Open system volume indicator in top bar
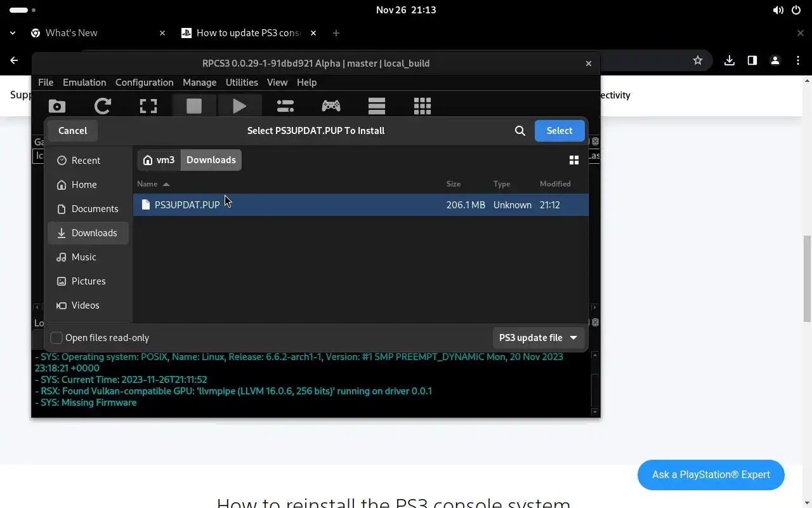812x508 pixels. 778,10
